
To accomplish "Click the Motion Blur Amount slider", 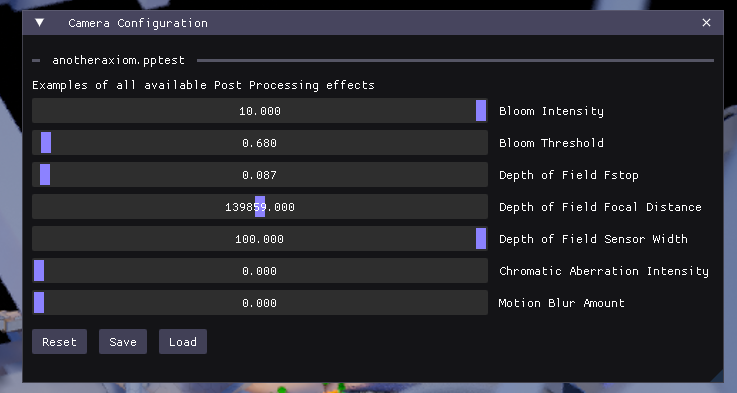I will [260, 303].
